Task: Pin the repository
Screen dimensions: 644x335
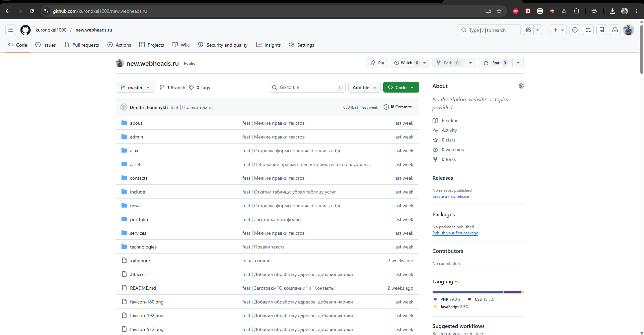Action: (377, 63)
